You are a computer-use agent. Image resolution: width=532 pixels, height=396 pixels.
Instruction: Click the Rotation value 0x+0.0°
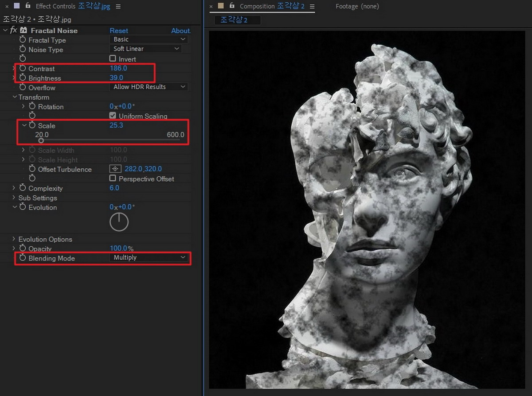[122, 106]
